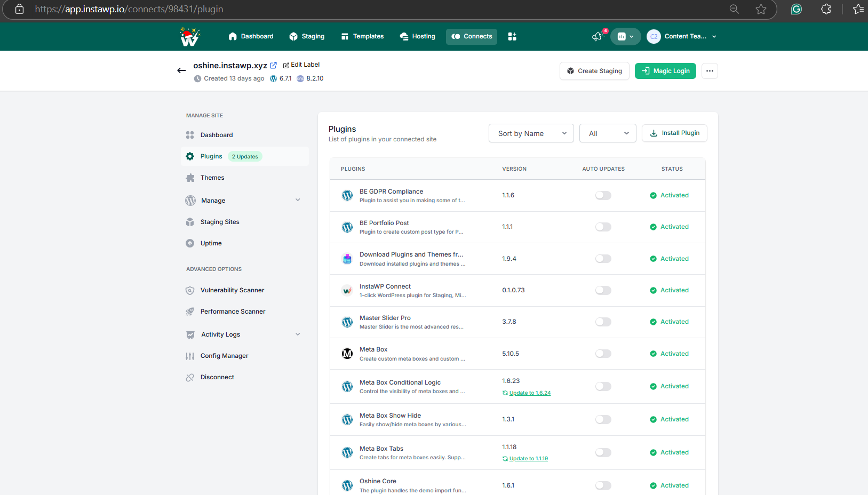Open the Content Team account dropdown

click(x=682, y=36)
